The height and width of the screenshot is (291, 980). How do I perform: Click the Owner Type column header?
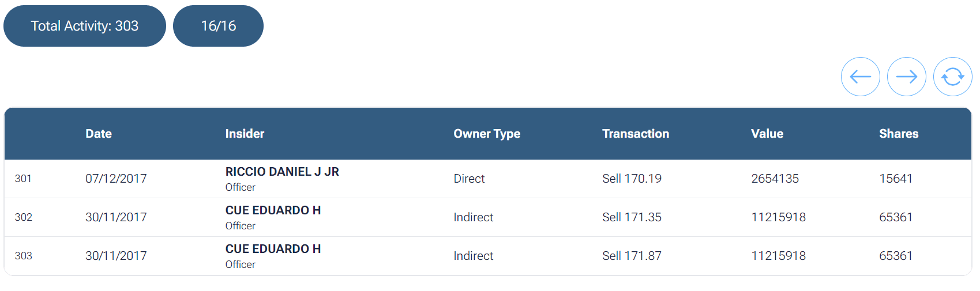click(487, 134)
